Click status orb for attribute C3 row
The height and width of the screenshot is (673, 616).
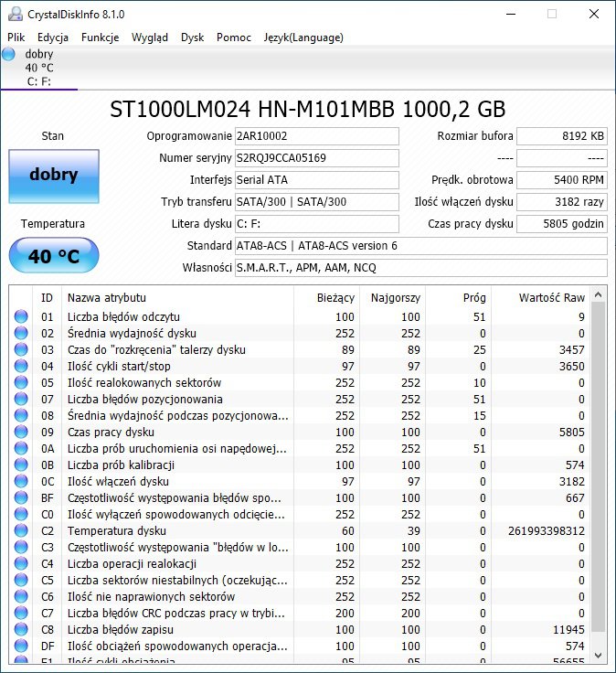click(21, 547)
